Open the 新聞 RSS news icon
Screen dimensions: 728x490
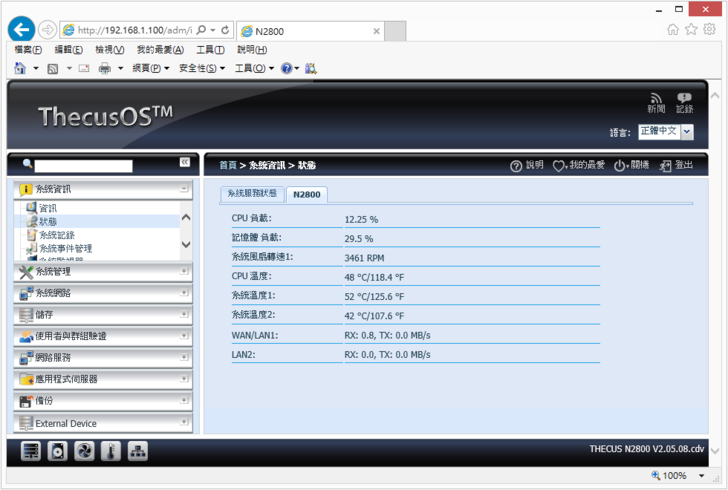click(656, 102)
